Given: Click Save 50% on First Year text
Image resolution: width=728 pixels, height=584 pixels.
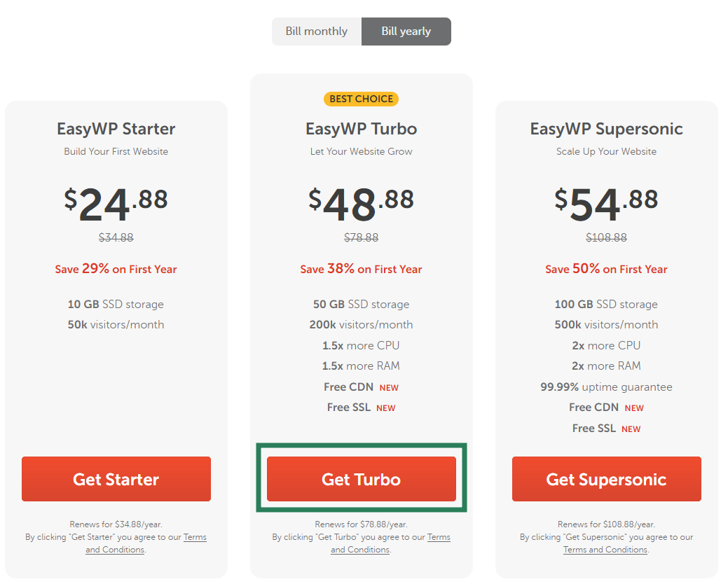Looking at the screenshot, I should click(606, 269).
